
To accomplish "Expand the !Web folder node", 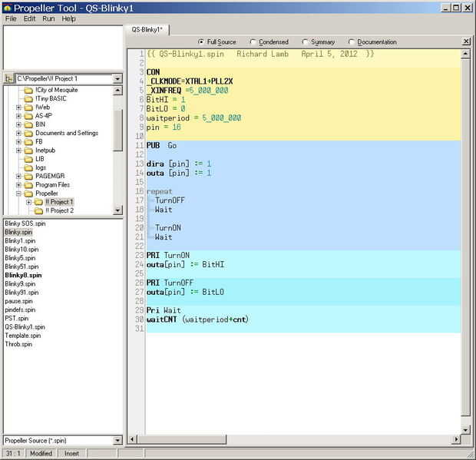I will (x=18, y=108).
